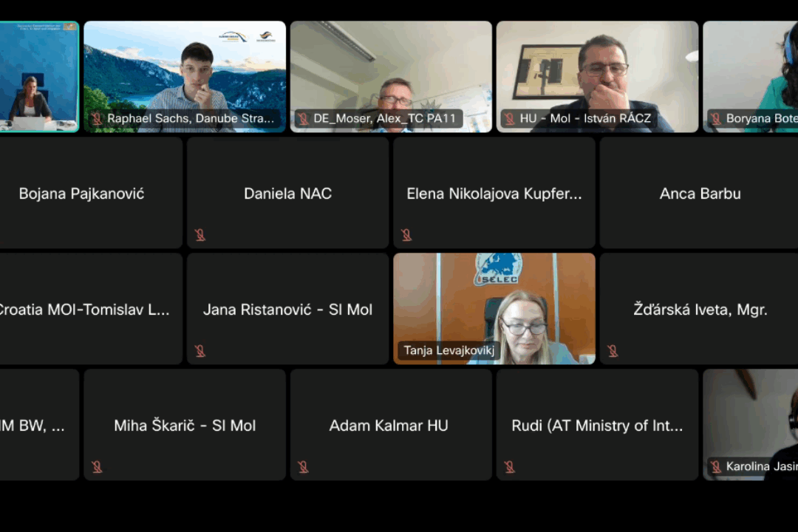Select István RÁCZ video thumbnail
Image resolution: width=798 pixels, height=532 pixels.
pos(598,76)
